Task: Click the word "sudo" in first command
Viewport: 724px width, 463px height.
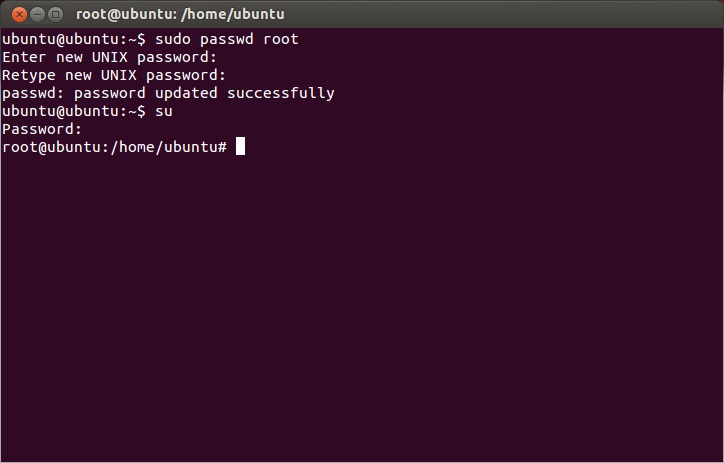Action: 172,39
